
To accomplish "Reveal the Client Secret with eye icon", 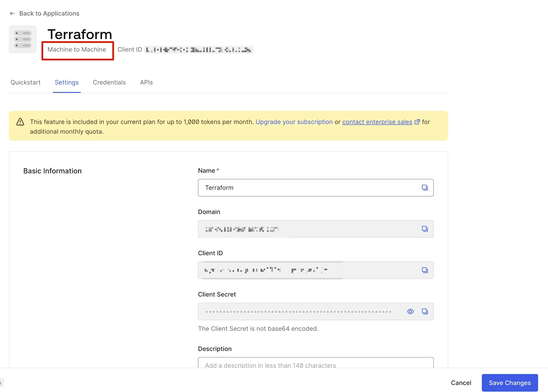I will pyautogui.click(x=410, y=312).
